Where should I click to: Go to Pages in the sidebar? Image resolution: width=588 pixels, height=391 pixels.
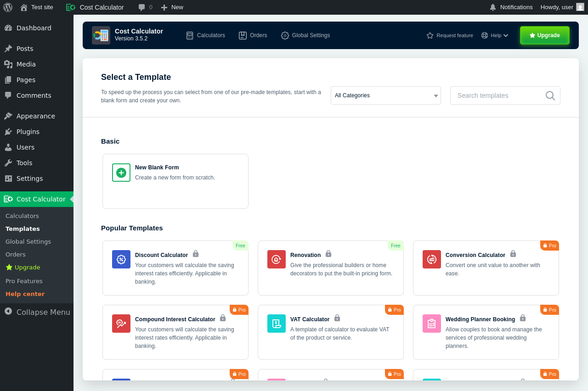[x=37, y=80]
